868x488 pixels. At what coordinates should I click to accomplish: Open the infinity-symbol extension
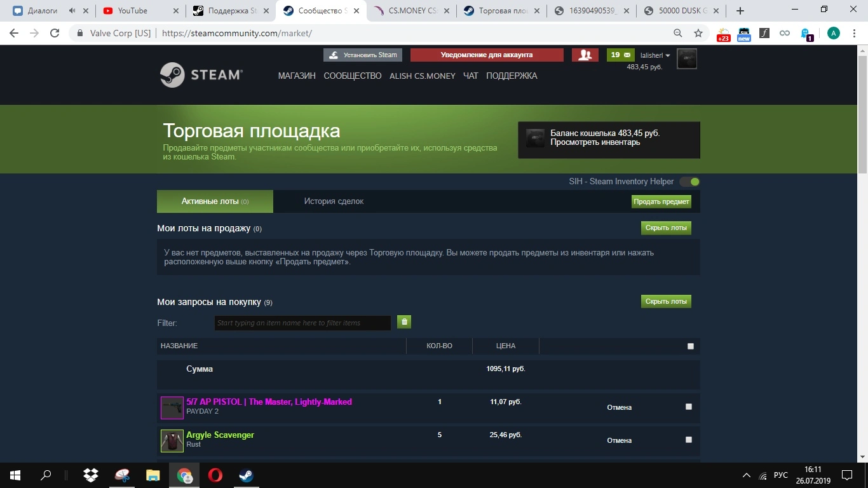785,33
